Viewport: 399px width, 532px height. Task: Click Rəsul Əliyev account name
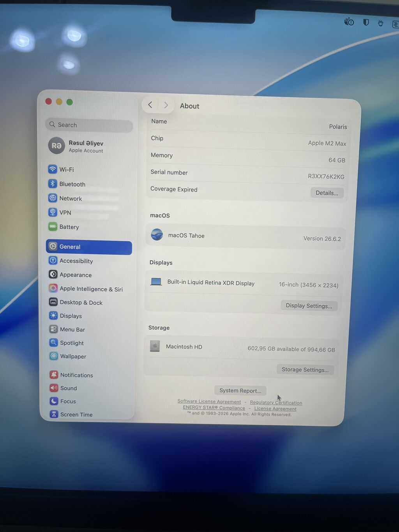[86, 143]
